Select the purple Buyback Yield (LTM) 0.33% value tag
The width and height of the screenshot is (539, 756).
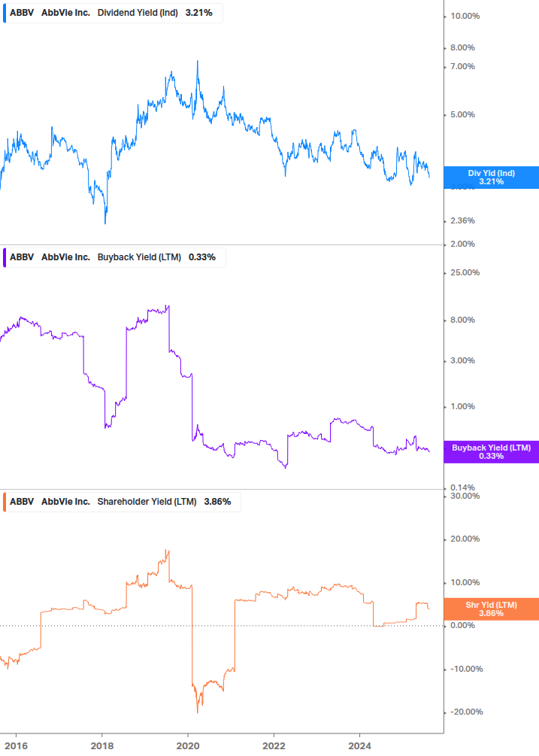point(492,452)
